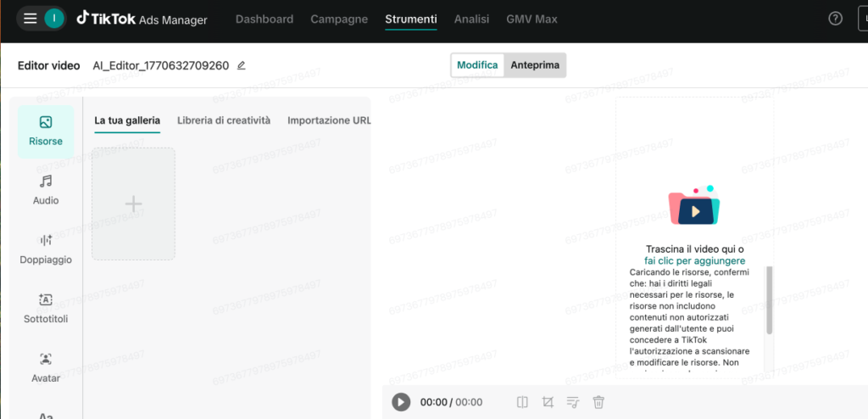The image size is (868, 419).
Task: Open the Avatar tool
Action: pyautogui.click(x=46, y=366)
